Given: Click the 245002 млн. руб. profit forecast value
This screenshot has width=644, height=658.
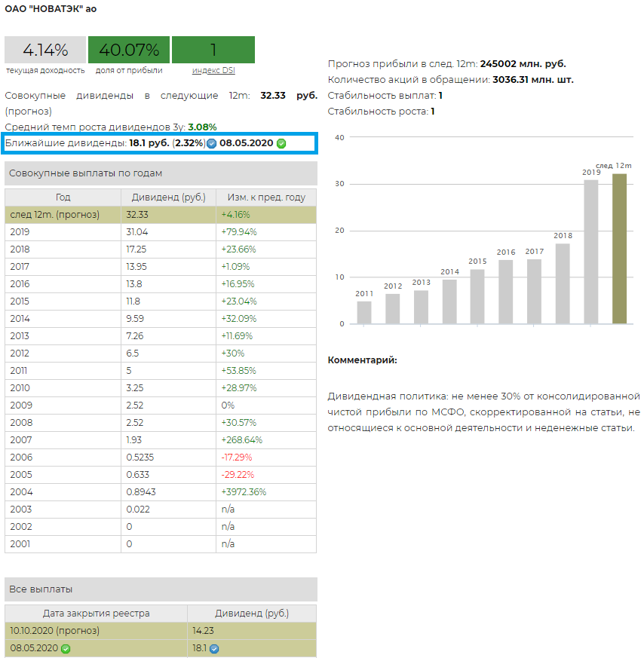Looking at the screenshot, I should [523, 64].
